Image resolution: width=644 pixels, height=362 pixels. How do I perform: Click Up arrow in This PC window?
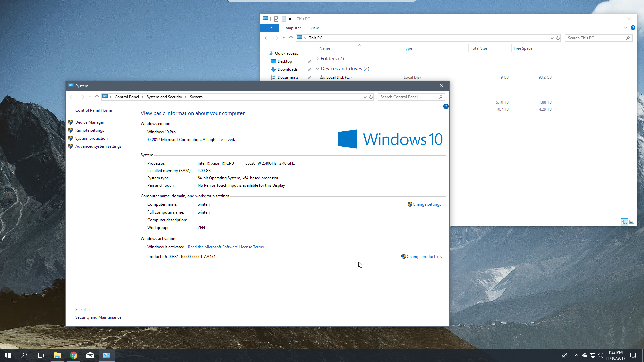[x=291, y=38]
